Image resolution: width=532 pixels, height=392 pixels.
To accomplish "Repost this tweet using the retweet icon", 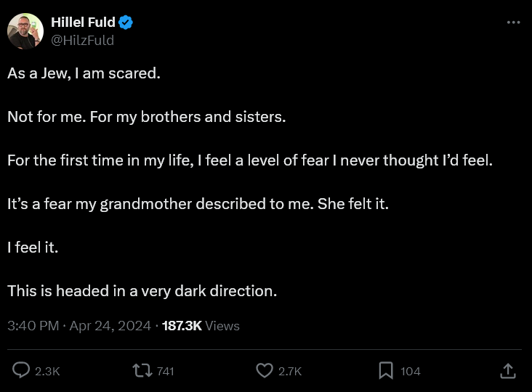I will coord(142,371).
